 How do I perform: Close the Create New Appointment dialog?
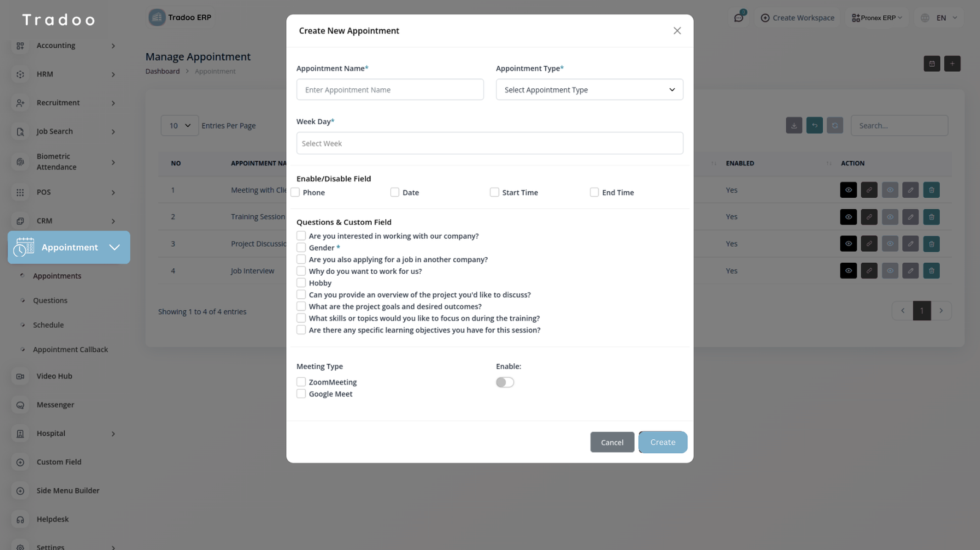pos(677,31)
